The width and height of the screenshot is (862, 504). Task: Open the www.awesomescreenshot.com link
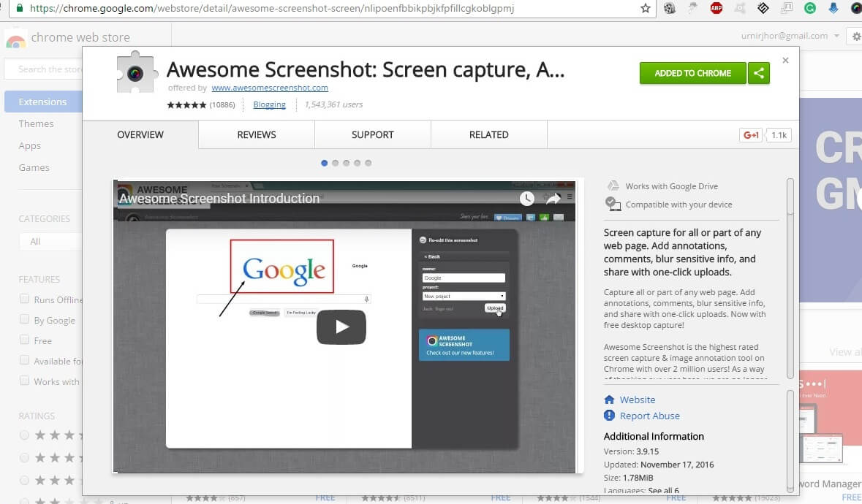[x=270, y=88]
